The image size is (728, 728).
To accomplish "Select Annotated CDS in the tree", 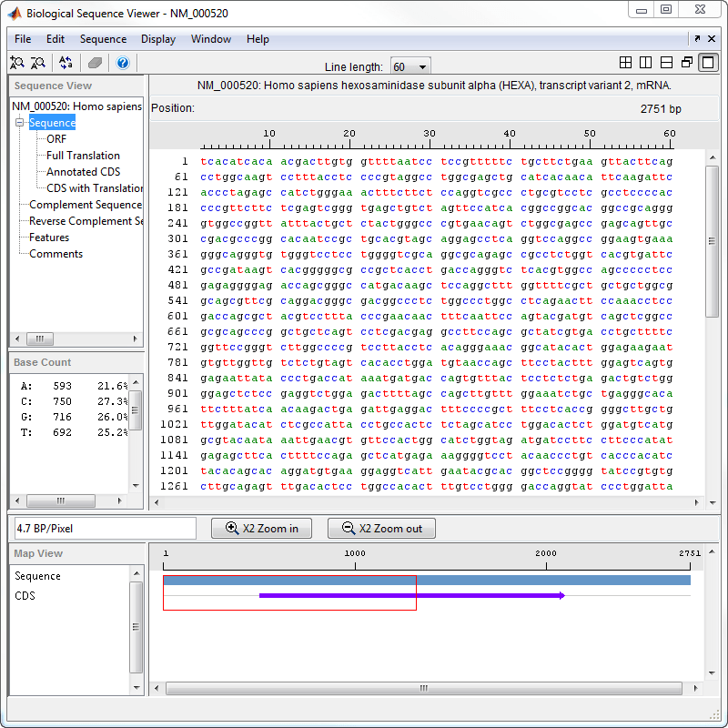I will (83, 172).
